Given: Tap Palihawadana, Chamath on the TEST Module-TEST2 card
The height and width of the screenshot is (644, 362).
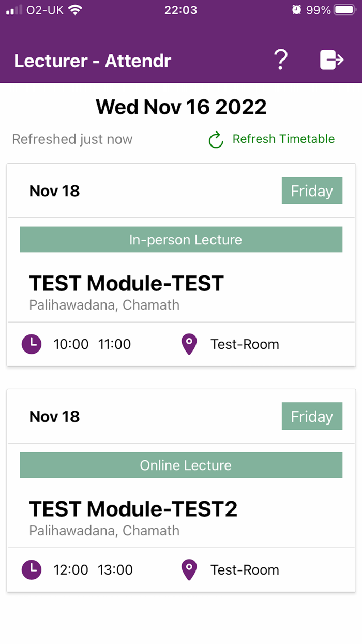Looking at the screenshot, I should point(103,531).
